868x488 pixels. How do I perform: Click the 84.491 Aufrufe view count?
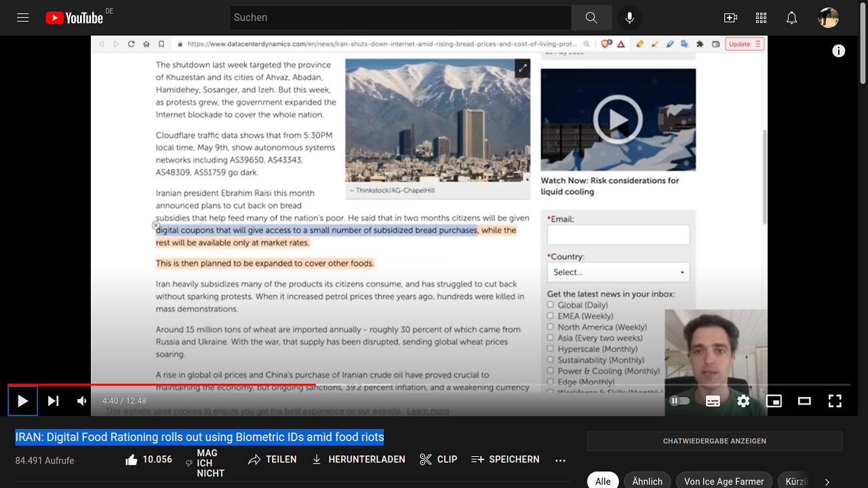click(45, 460)
